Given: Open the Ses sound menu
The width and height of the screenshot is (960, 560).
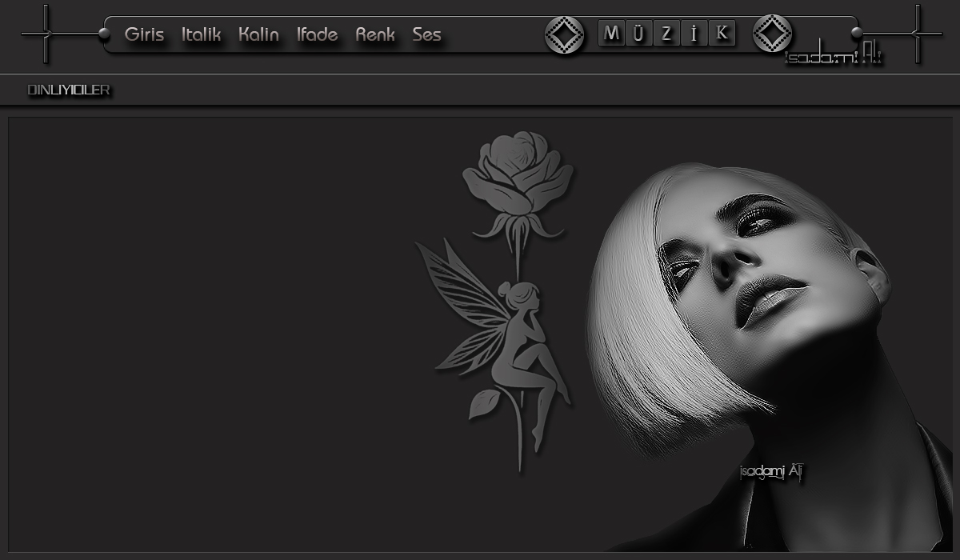Looking at the screenshot, I should 426,34.
